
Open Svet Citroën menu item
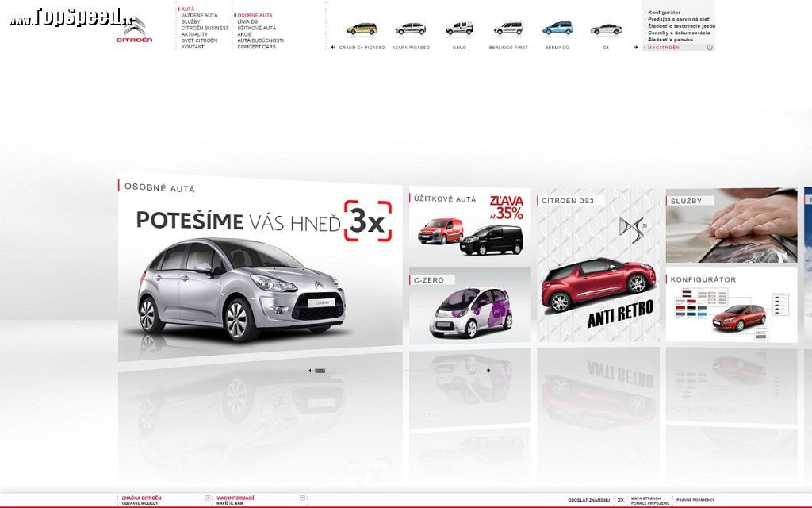(199, 40)
